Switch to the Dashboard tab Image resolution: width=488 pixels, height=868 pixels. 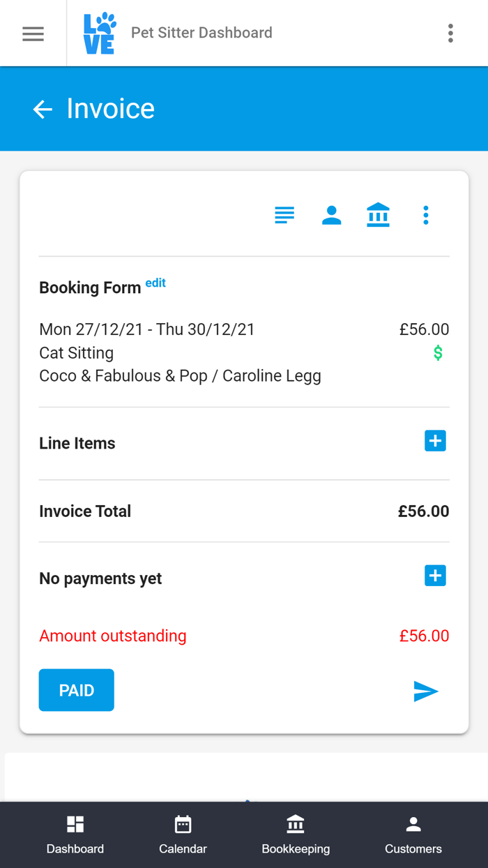click(75, 835)
